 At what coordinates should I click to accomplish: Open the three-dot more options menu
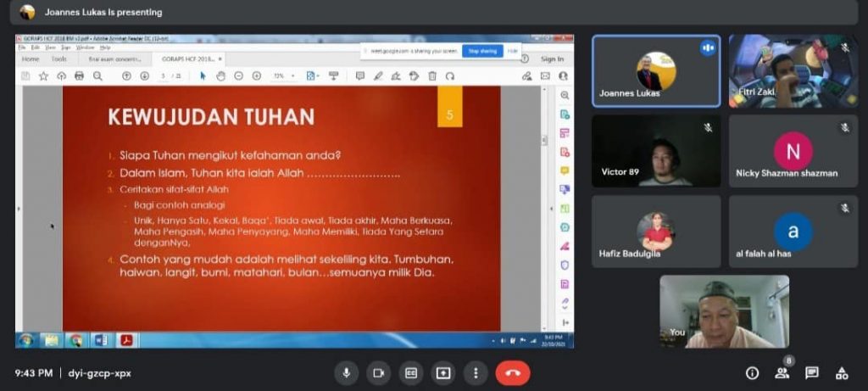coord(476,373)
